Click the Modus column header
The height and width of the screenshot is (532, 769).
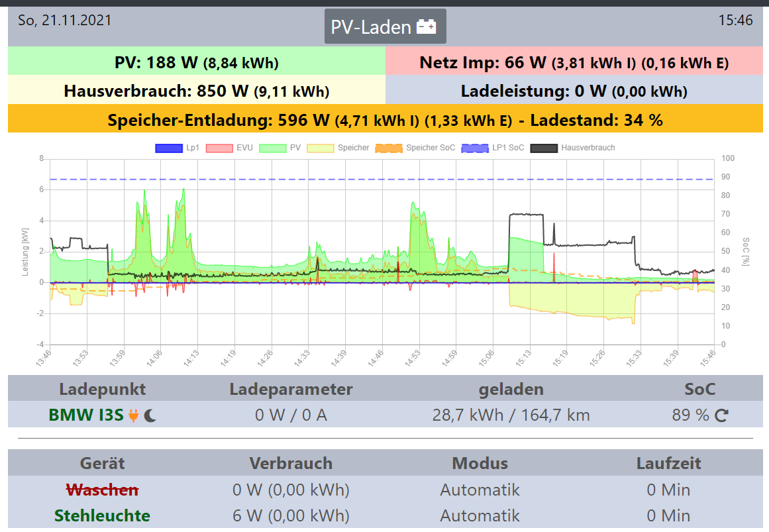pos(480,463)
